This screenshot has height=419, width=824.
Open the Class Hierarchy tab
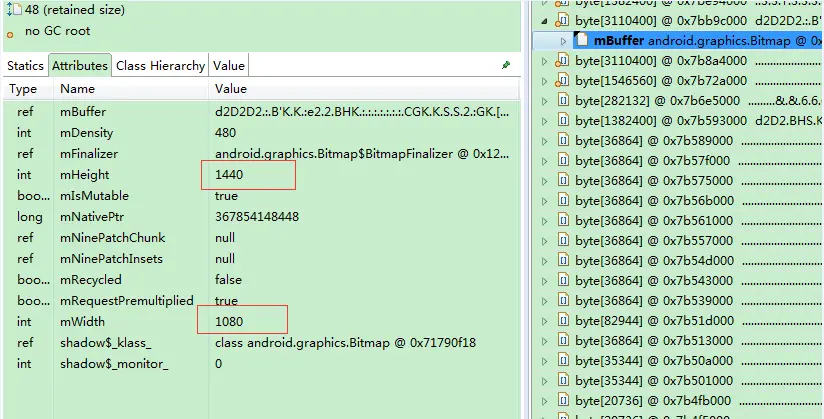[x=160, y=66]
